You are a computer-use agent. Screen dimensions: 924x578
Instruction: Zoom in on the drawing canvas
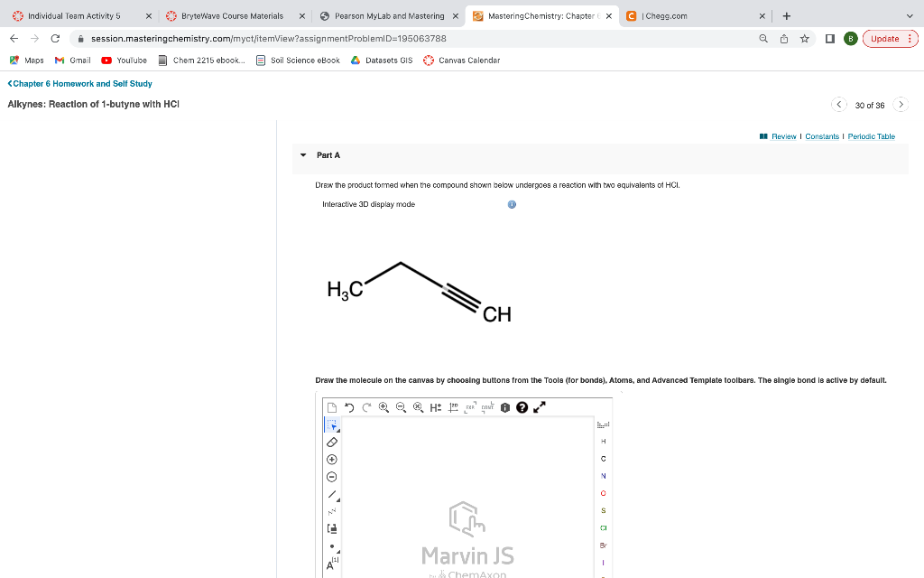coord(383,407)
